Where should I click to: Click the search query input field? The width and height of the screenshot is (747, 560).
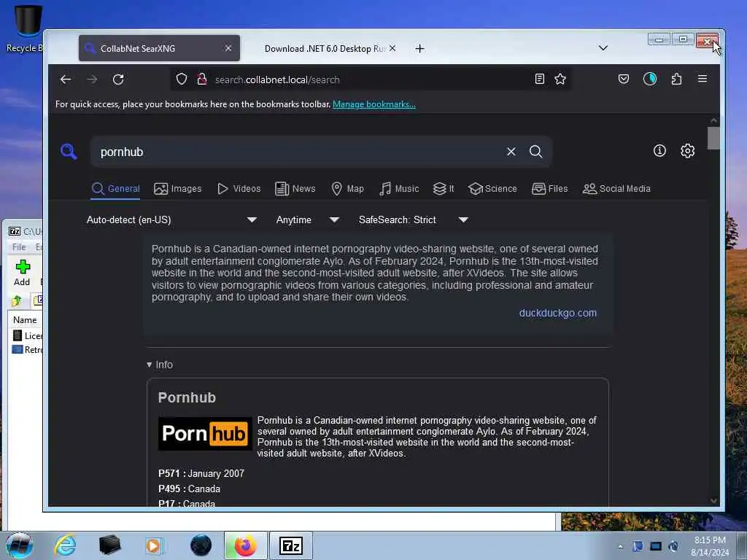300,152
